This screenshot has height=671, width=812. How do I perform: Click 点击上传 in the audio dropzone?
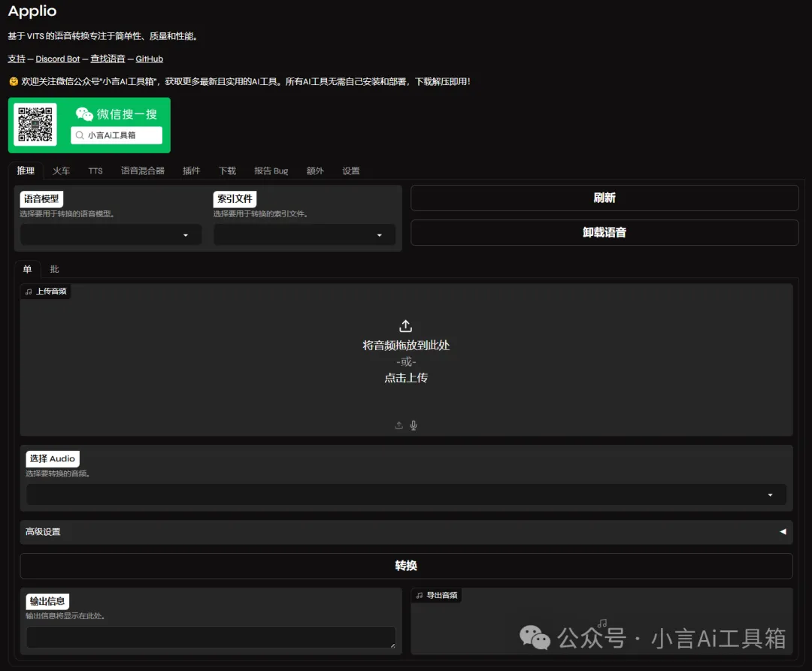[x=406, y=378]
